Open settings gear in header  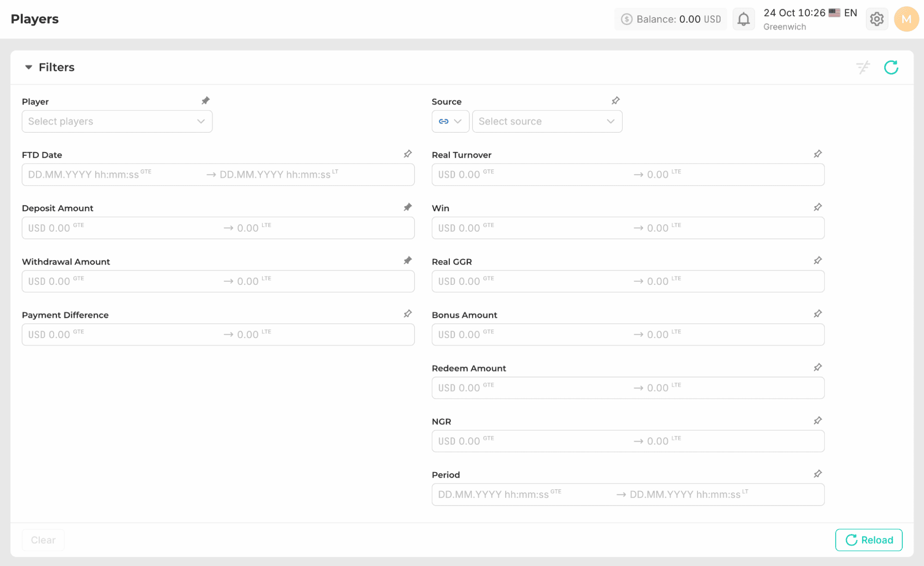coord(876,19)
